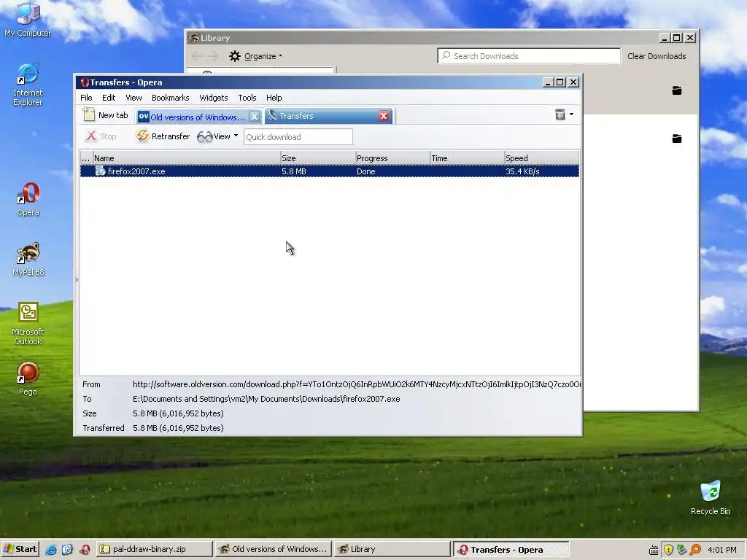Switch to pal-ddraw-binary.zip taskbar item

tap(155, 549)
